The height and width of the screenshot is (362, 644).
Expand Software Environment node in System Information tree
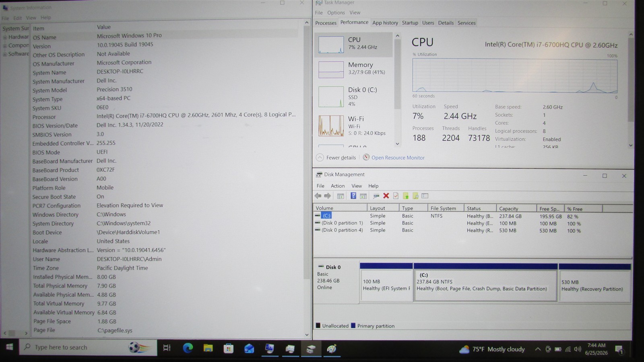coord(5,54)
